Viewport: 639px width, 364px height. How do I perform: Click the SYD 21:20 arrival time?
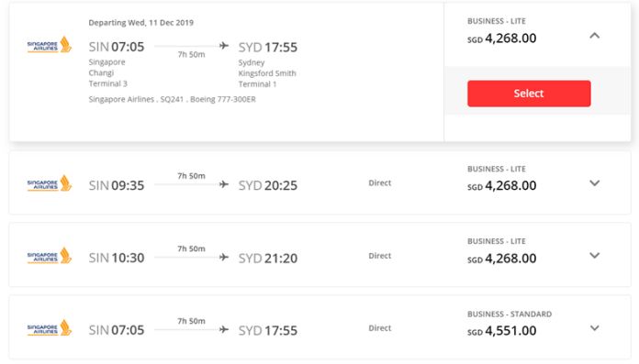point(268,259)
